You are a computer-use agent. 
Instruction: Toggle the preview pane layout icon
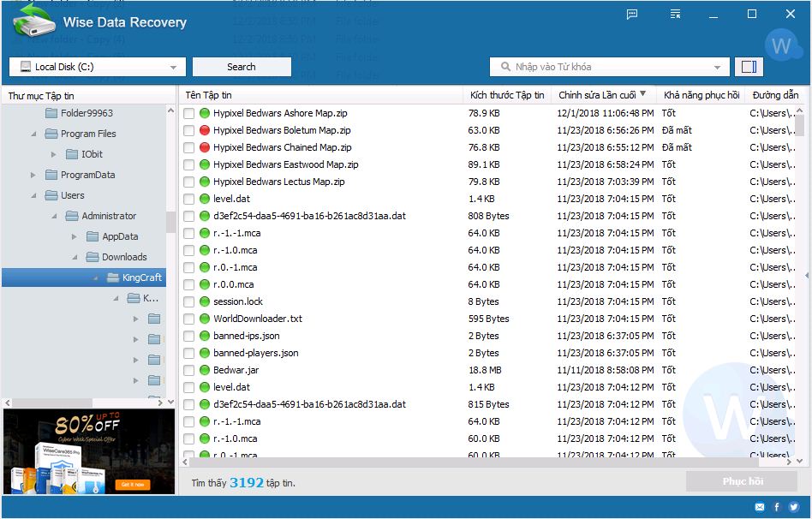point(749,67)
